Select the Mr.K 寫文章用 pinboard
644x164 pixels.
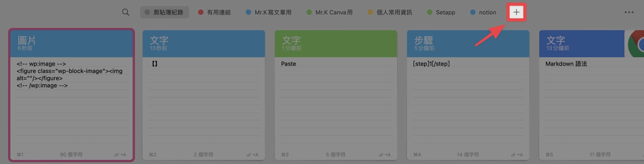click(269, 12)
